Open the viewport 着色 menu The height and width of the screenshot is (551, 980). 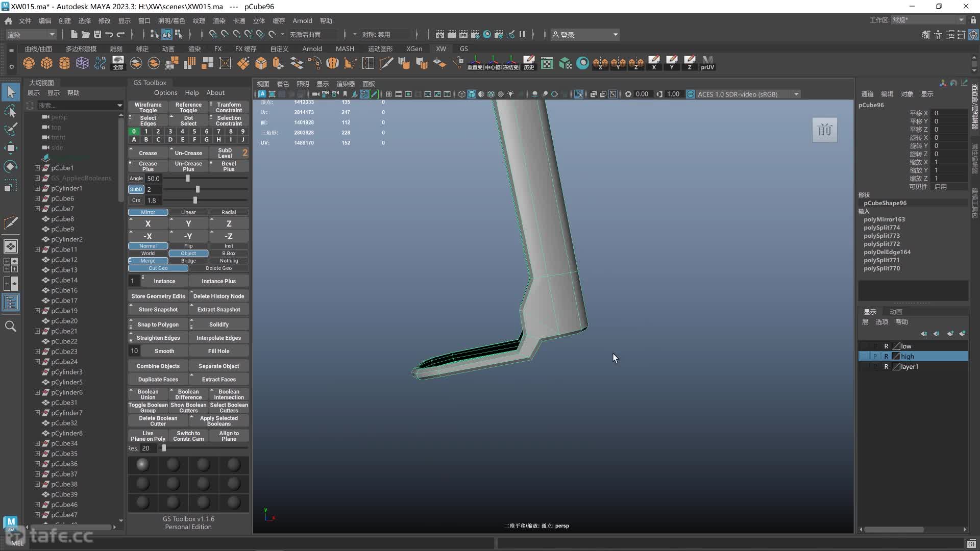[283, 84]
